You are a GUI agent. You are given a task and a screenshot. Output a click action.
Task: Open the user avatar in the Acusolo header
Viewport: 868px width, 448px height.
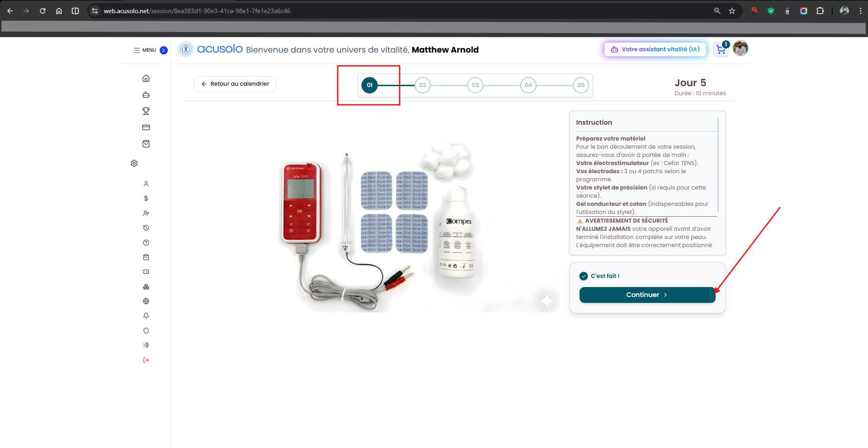pos(741,48)
